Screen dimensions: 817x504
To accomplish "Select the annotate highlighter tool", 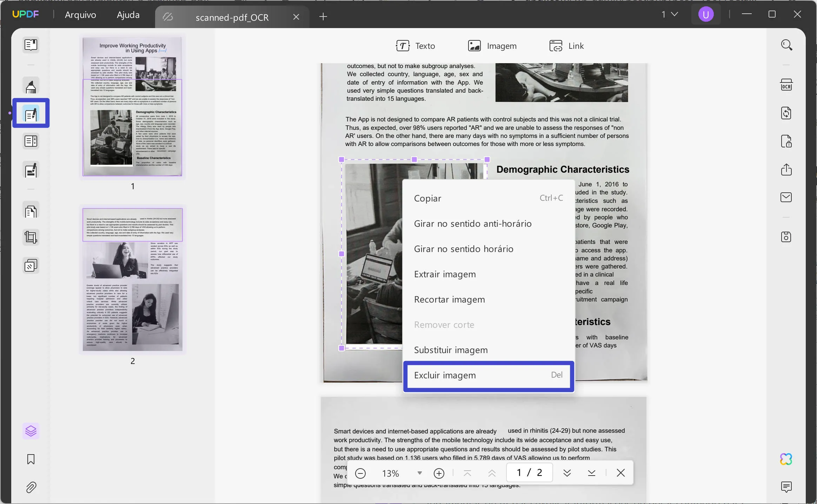I will [x=31, y=85].
